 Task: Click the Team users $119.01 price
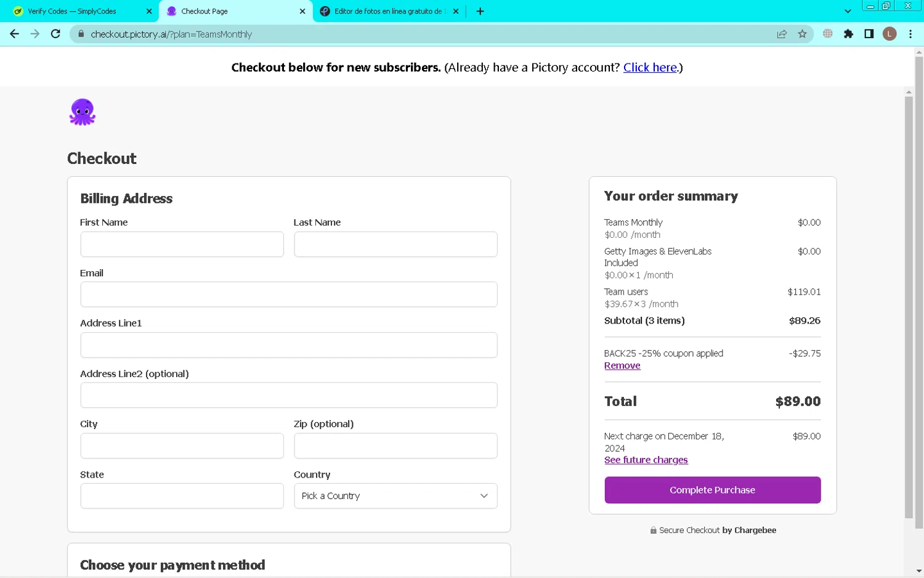click(804, 291)
